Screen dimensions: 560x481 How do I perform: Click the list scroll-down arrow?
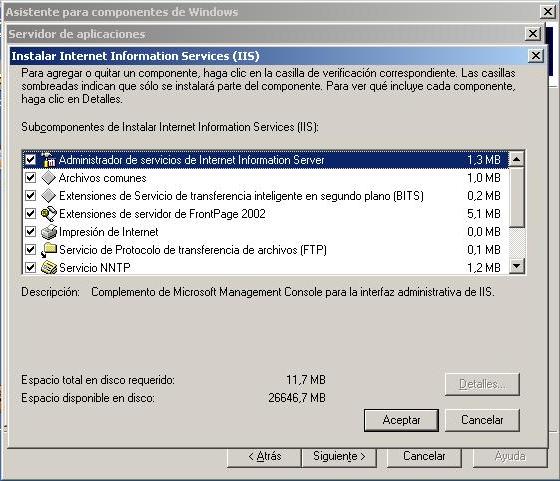[516, 266]
